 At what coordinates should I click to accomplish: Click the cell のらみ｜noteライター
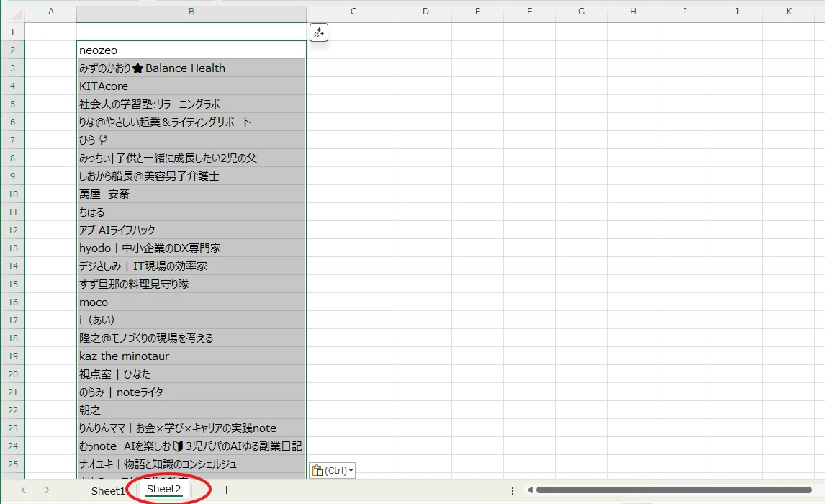pyautogui.click(x=191, y=392)
